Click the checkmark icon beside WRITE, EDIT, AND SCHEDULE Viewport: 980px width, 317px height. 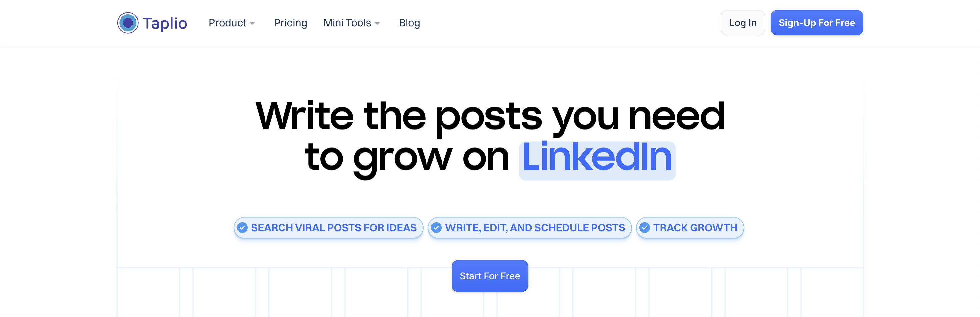437,228
